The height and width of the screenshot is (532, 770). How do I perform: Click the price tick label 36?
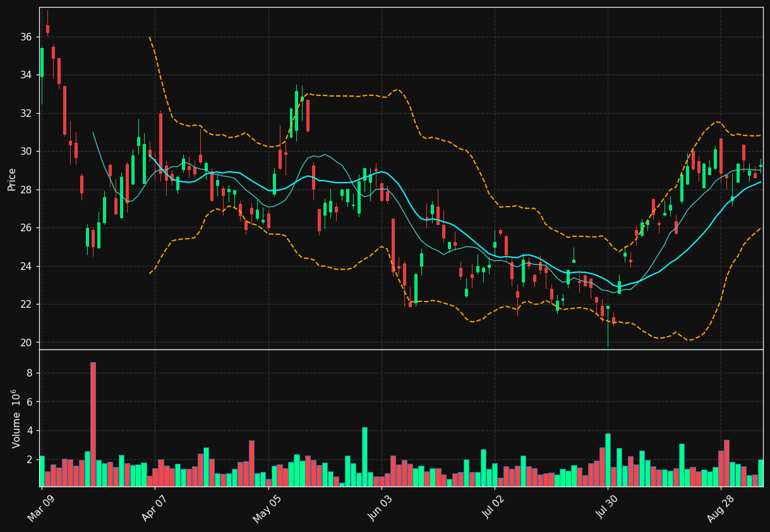click(x=26, y=37)
